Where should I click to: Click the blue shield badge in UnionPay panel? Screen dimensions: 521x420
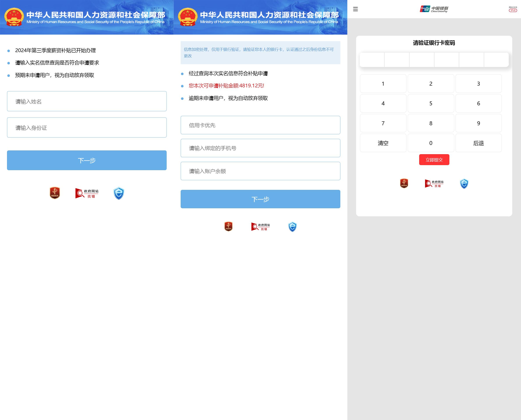464,184
